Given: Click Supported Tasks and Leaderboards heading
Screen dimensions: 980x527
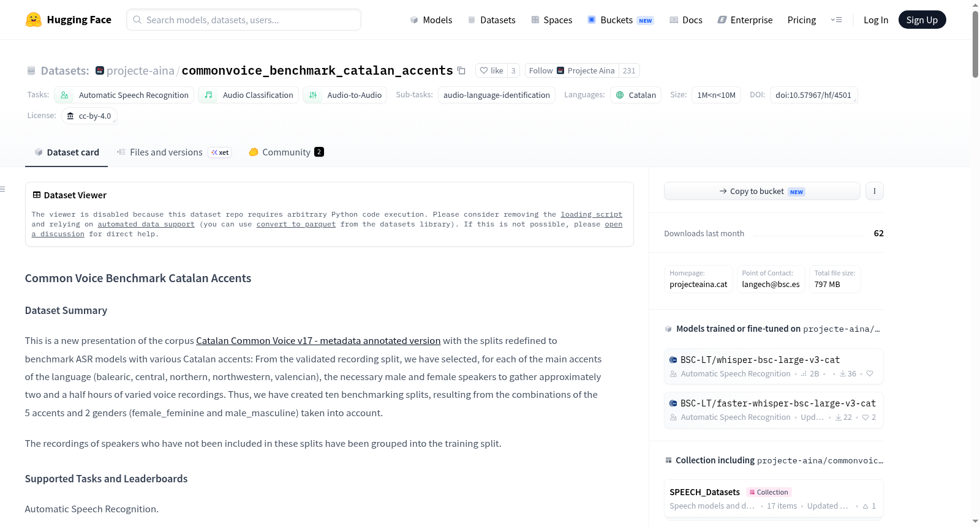Looking at the screenshot, I should click(107, 479).
